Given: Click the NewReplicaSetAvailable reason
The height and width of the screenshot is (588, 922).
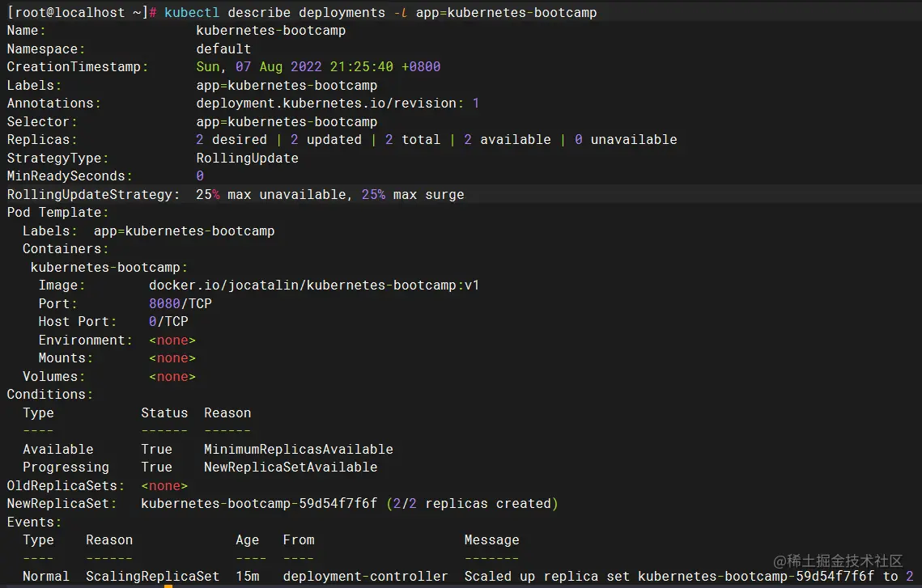Looking at the screenshot, I should tap(291, 467).
